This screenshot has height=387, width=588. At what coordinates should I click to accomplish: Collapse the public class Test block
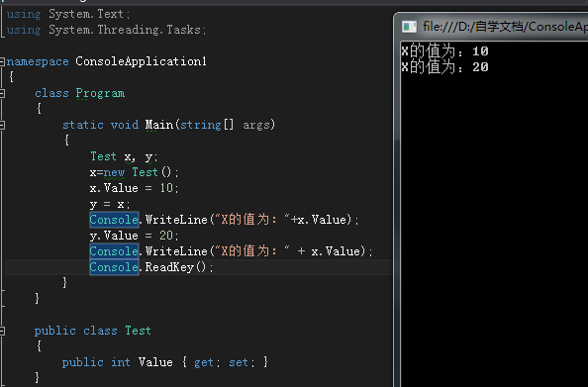pyautogui.click(x=2, y=331)
